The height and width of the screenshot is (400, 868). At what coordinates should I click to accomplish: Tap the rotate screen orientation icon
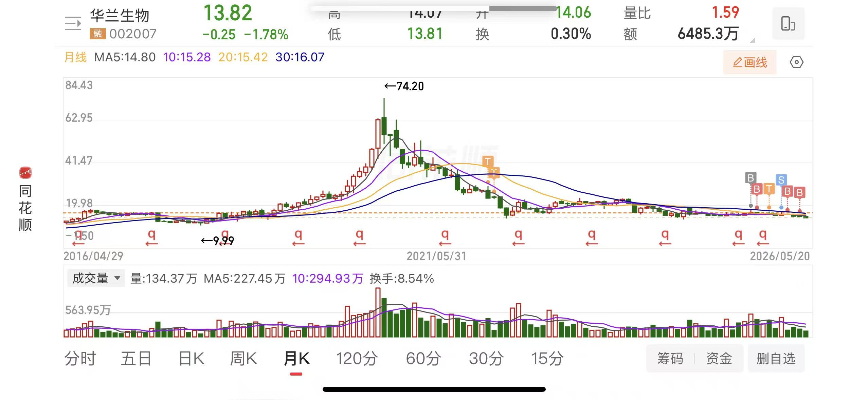(x=788, y=23)
